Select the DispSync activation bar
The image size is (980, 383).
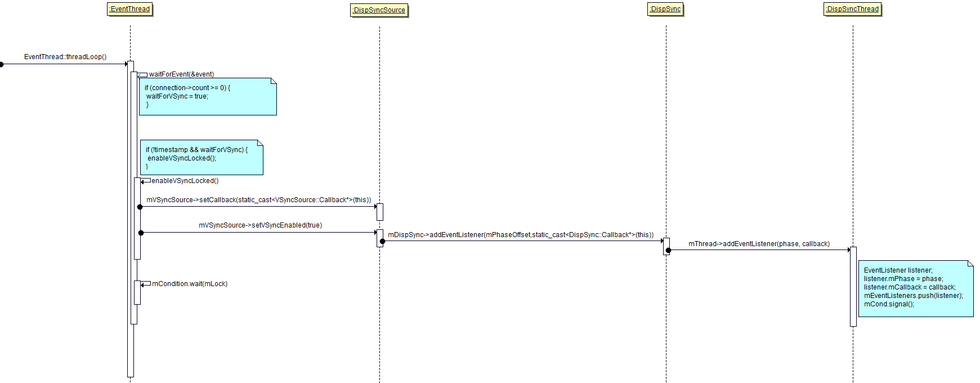click(x=666, y=246)
